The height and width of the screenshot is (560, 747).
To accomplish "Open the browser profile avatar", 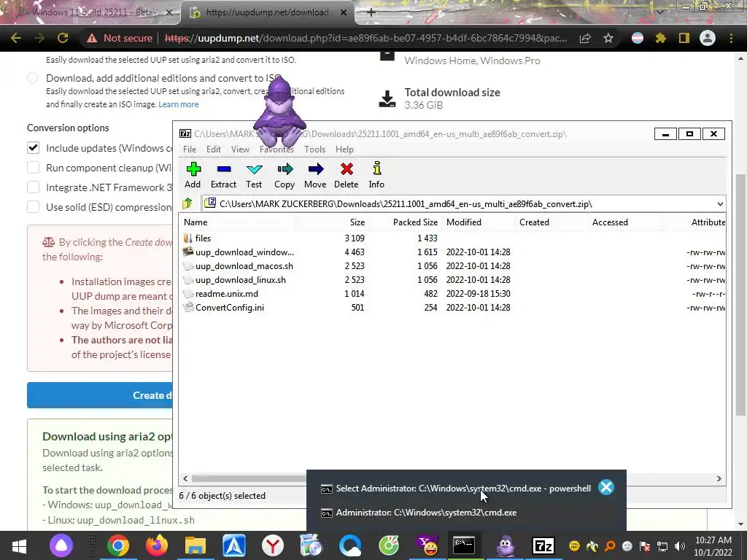I will click(x=708, y=38).
